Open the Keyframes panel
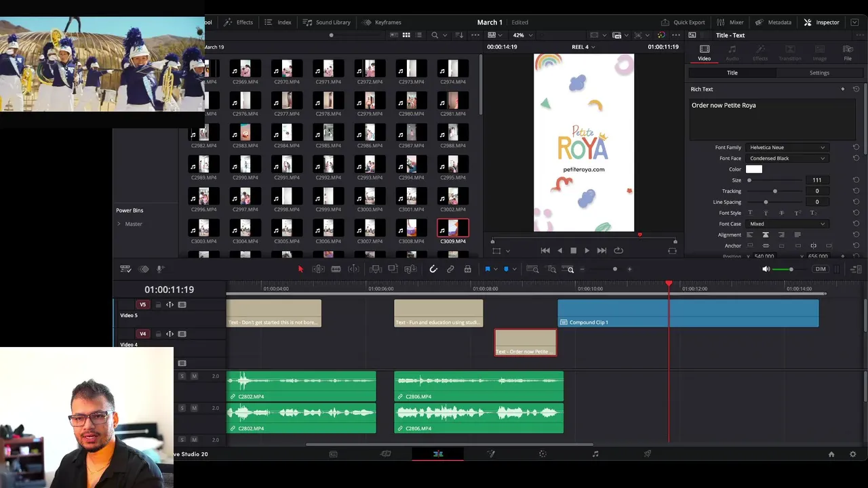 (x=382, y=22)
